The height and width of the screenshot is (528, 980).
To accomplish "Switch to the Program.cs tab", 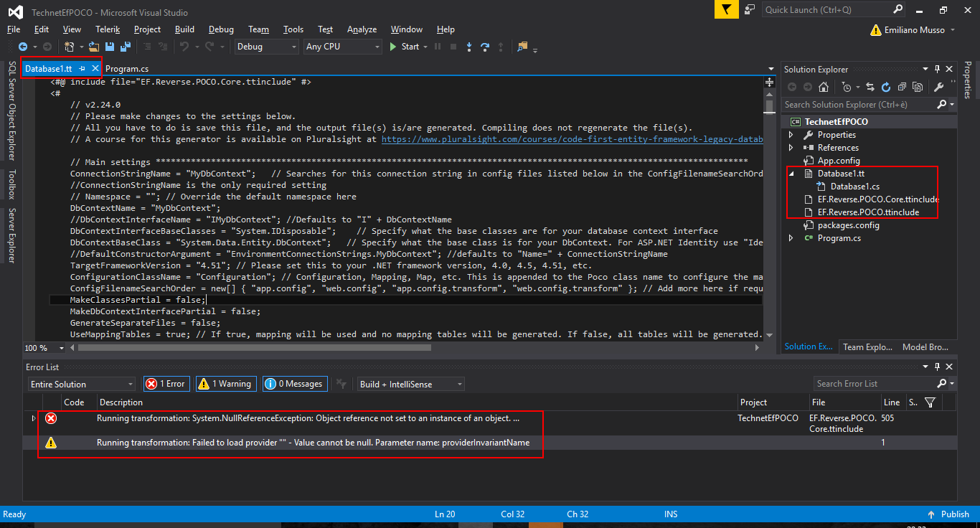I will tap(127, 69).
